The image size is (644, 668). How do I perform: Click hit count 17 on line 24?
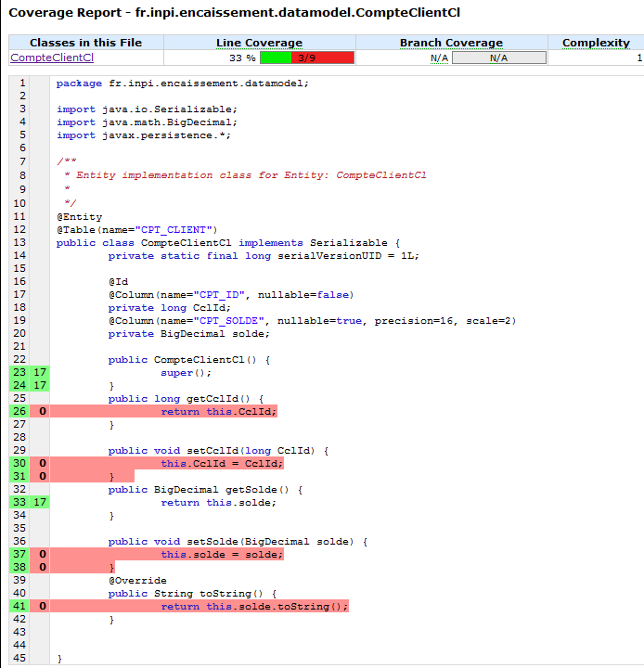[x=40, y=386]
